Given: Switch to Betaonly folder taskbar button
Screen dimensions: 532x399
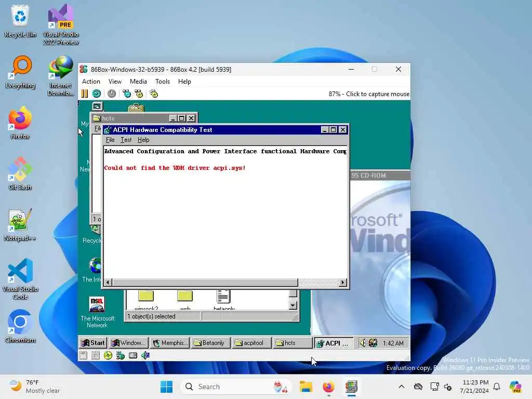Looking at the screenshot, I should coord(210,343).
